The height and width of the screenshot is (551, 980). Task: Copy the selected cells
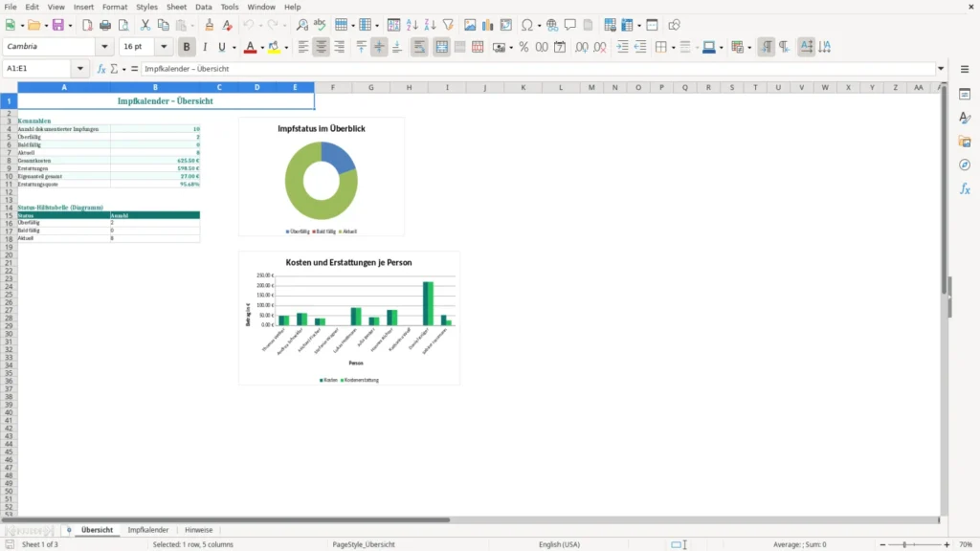click(x=163, y=25)
